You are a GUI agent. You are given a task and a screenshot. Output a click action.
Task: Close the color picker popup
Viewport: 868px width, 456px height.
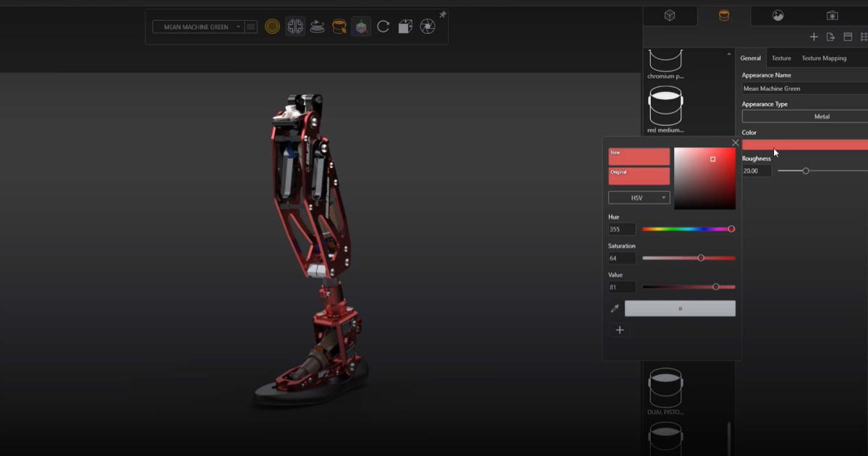(735, 143)
